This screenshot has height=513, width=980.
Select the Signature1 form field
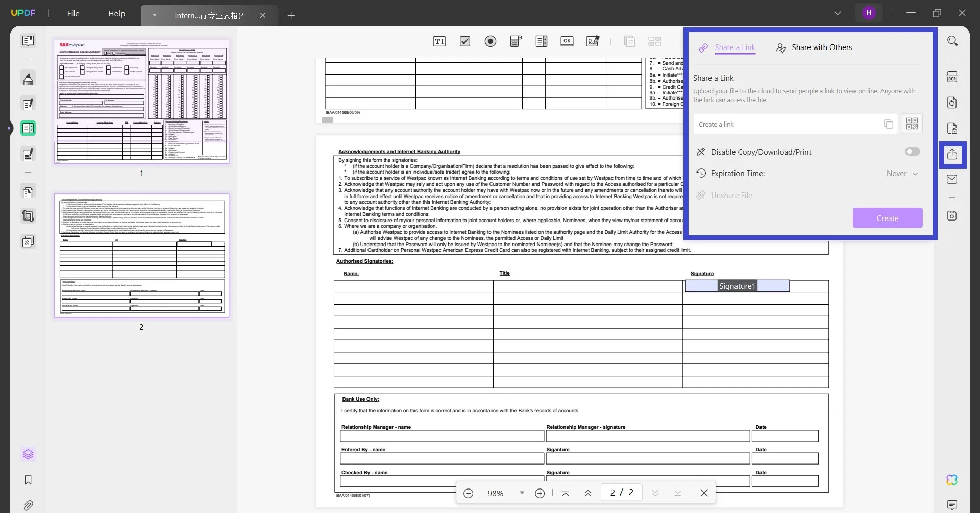click(x=737, y=286)
